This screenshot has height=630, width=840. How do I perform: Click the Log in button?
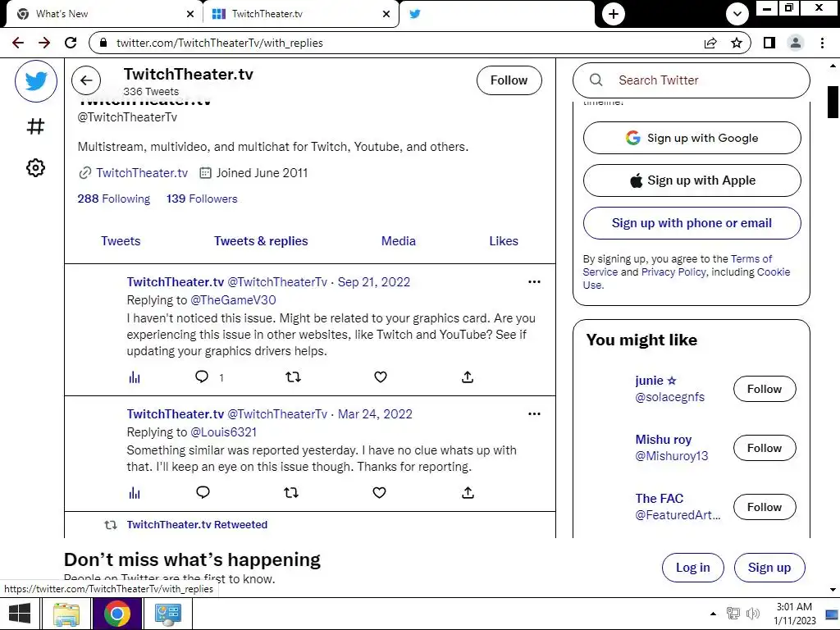tap(692, 568)
